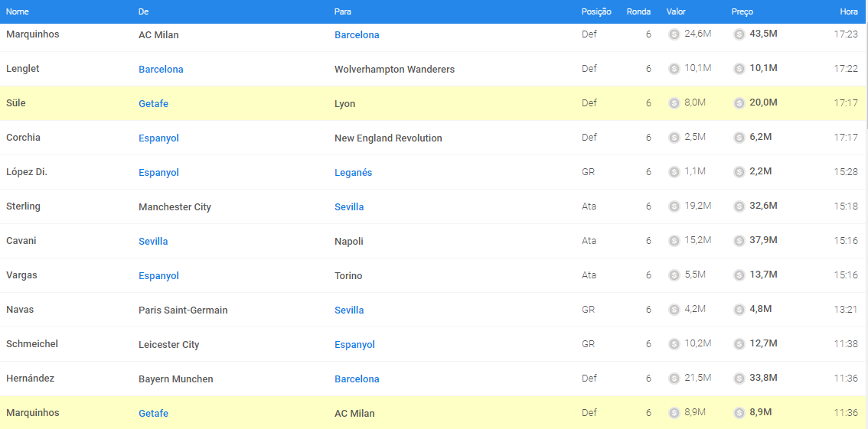Click the time 13:21 cell
This screenshot has height=429, width=868.
846,310
